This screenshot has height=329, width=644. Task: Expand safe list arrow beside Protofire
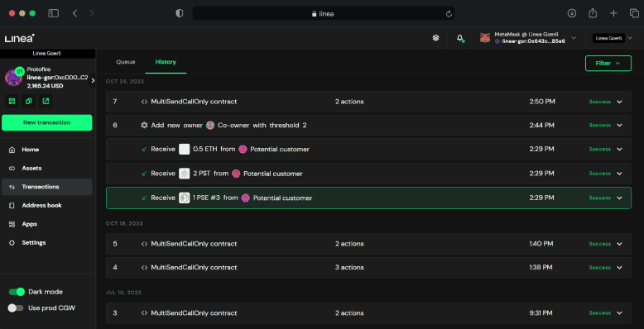tap(93, 80)
